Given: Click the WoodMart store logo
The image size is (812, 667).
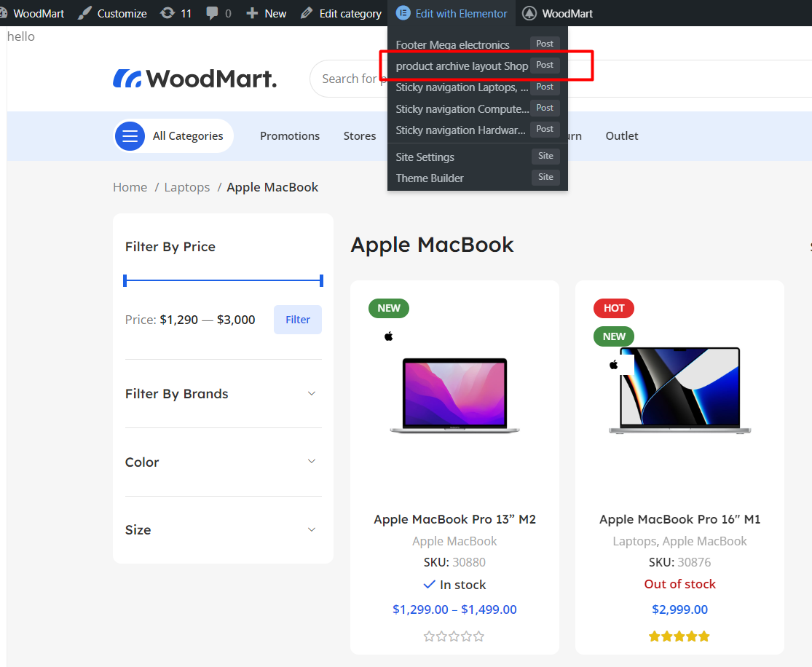Looking at the screenshot, I should [194, 79].
